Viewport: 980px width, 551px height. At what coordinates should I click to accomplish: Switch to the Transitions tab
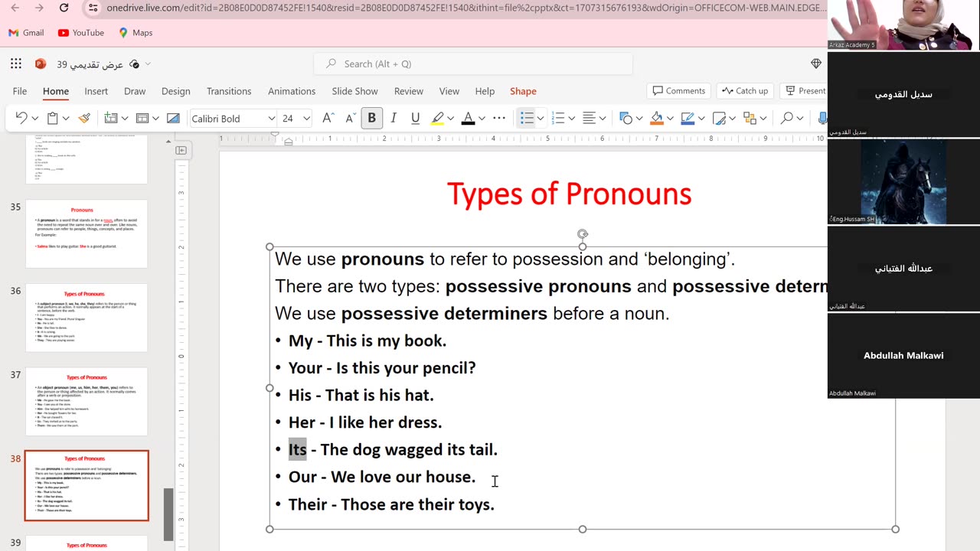pos(229,91)
